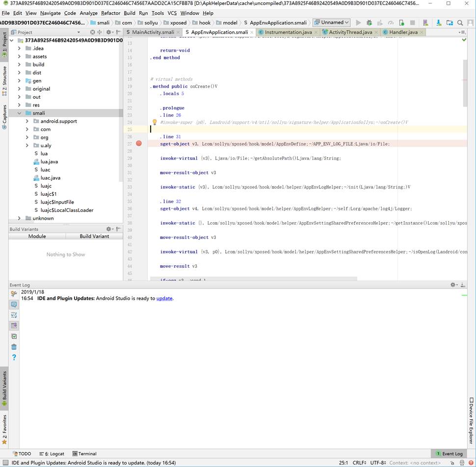The height and width of the screenshot is (467, 476).
Task: Open the Unnamed run configuration dropdown
Action: coord(332,23)
